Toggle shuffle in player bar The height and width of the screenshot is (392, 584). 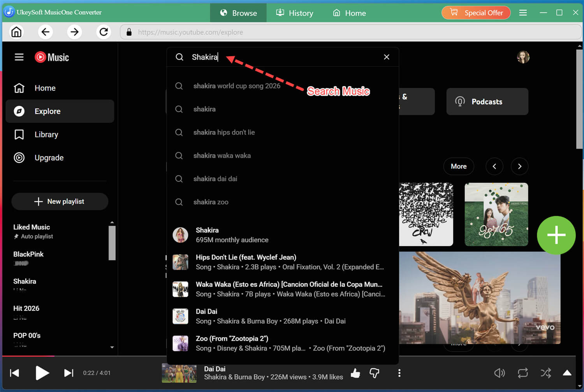[x=546, y=373]
